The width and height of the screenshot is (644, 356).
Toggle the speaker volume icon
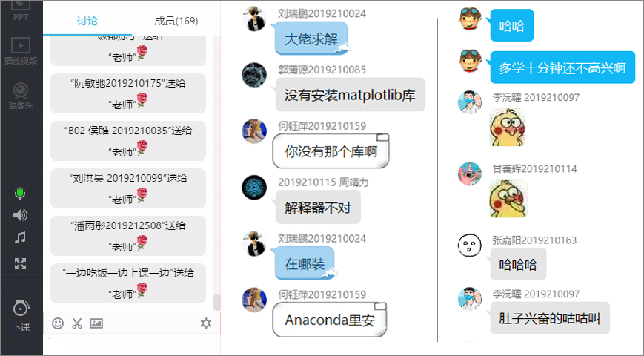click(x=20, y=215)
